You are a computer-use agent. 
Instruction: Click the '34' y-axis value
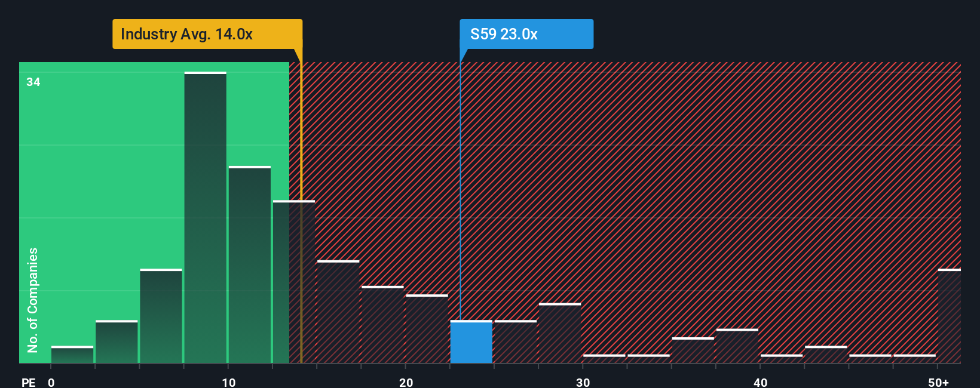[x=33, y=82]
